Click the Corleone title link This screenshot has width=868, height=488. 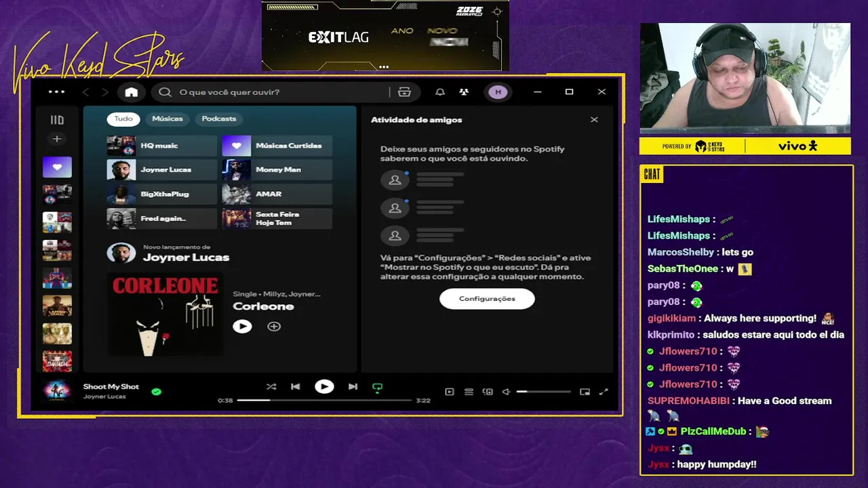point(263,306)
